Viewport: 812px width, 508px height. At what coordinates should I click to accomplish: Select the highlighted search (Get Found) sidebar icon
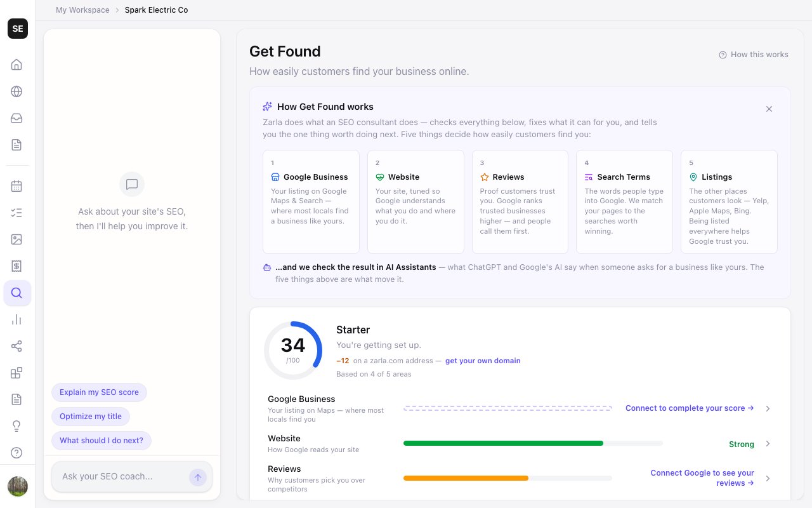(x=17, y=293)
